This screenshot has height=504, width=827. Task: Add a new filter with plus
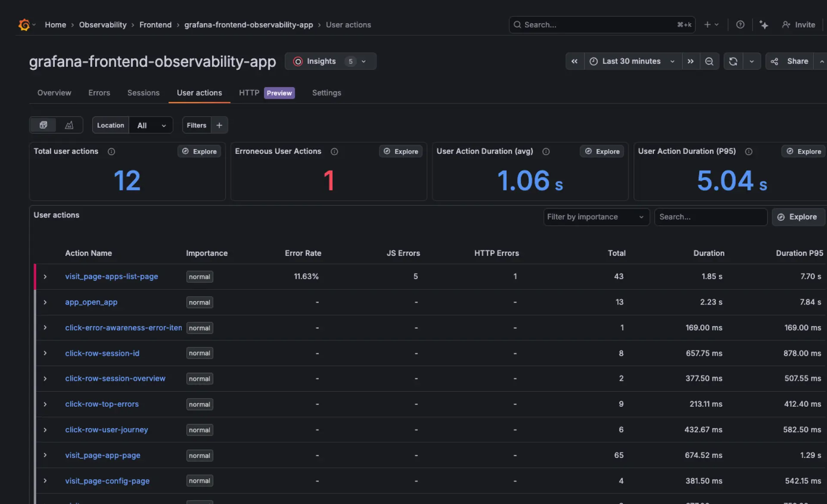(219, 125)
